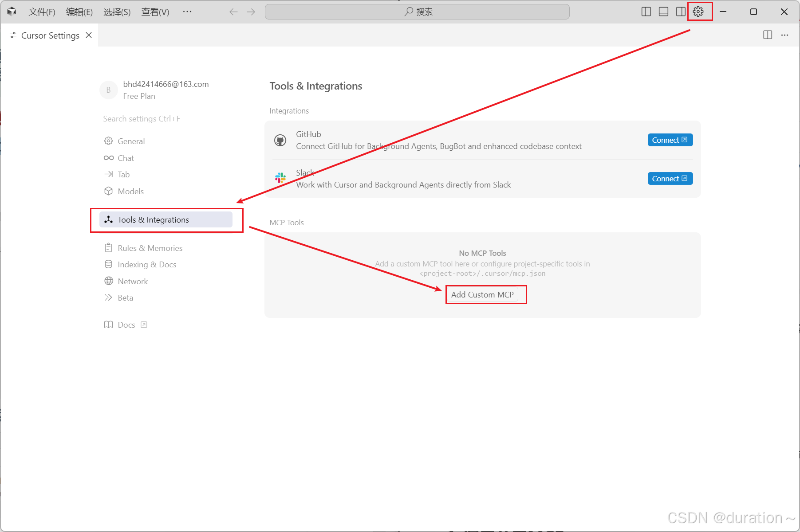Click the Tools & Integrations heading
This screenshot has width=800, height=532.
pos(316,86)
